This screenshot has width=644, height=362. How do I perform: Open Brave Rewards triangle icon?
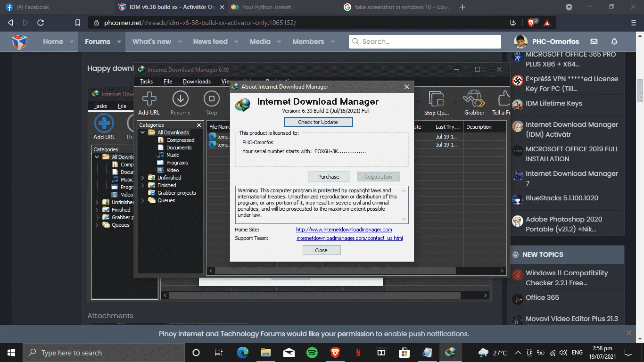547,22
